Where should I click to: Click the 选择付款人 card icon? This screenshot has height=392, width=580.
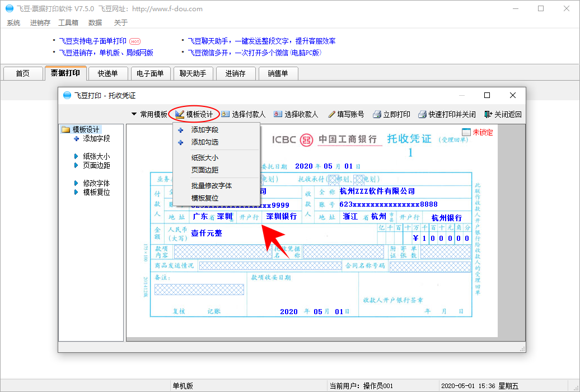[225, 114]
